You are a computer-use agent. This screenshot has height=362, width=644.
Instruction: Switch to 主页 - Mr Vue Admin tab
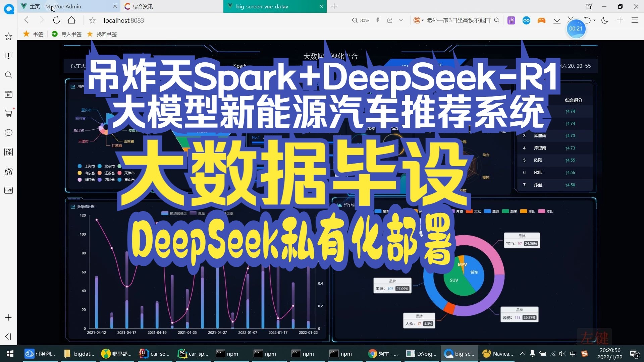[69, 6]
